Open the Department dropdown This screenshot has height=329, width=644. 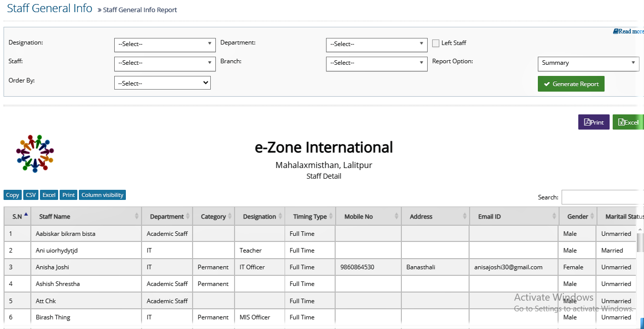coord(377,45)
